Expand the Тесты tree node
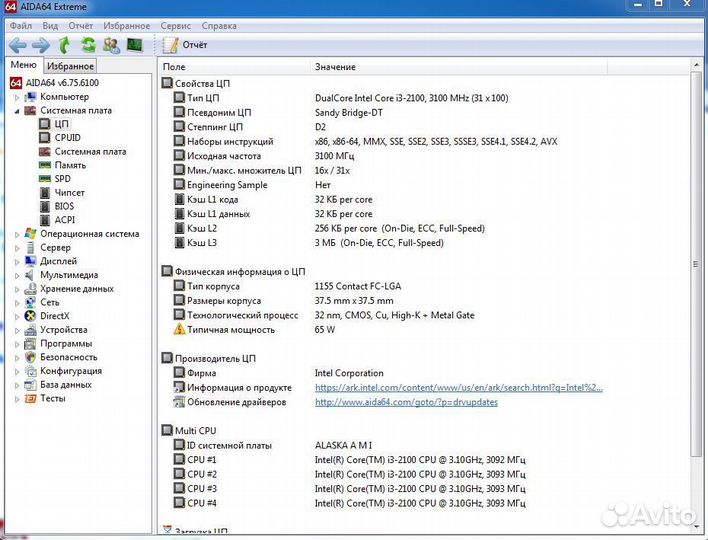The height and width of the screenshot is (540, 708). coord(17,399)
